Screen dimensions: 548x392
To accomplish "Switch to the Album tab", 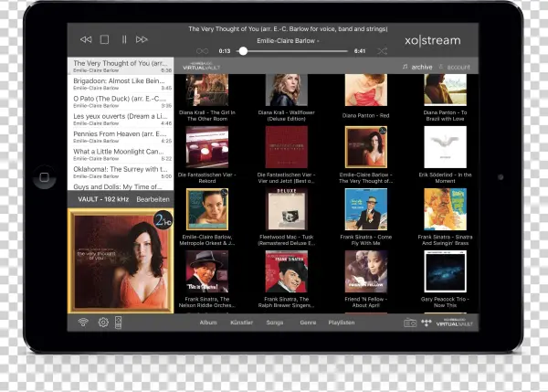I will tap(209, 323).
